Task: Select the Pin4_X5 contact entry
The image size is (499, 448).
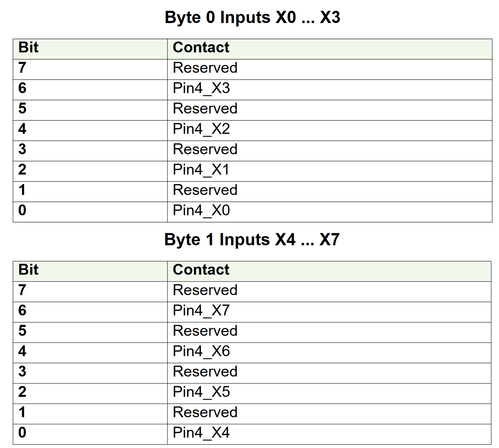Action: 201,392
